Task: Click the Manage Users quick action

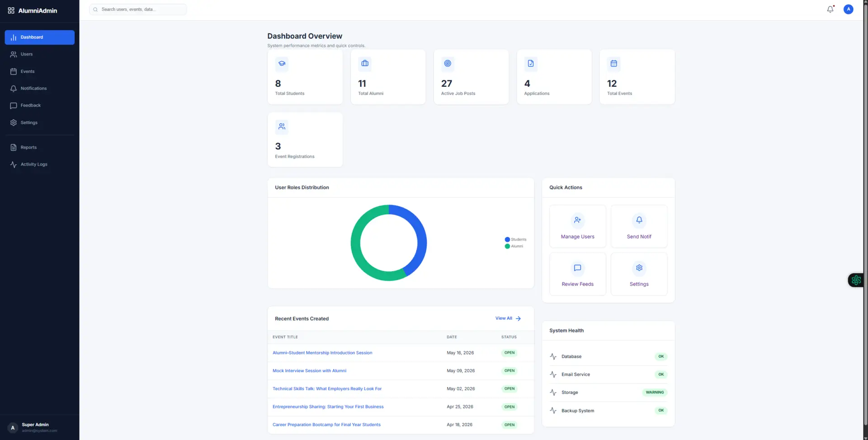Action: (x=577, y=226)
